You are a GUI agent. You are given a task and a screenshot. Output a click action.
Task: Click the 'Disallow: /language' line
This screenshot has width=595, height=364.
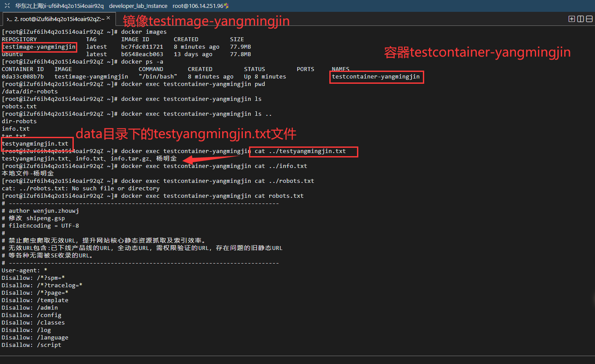pyautogui.click(x=35, y=338)
